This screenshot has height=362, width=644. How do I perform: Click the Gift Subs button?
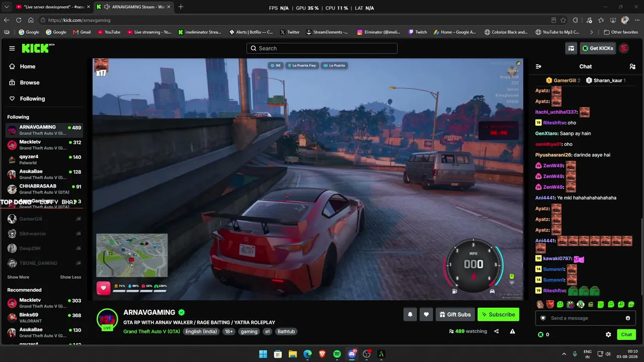[455, 315]
